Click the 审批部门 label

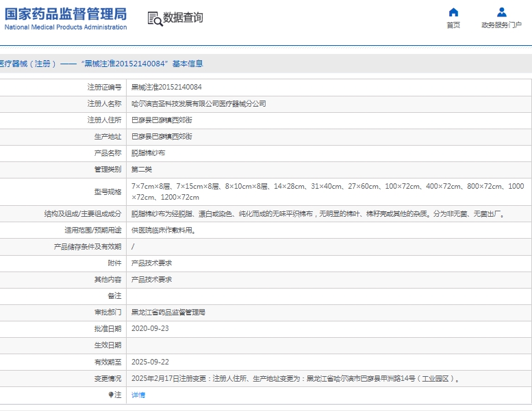[107, 312]
